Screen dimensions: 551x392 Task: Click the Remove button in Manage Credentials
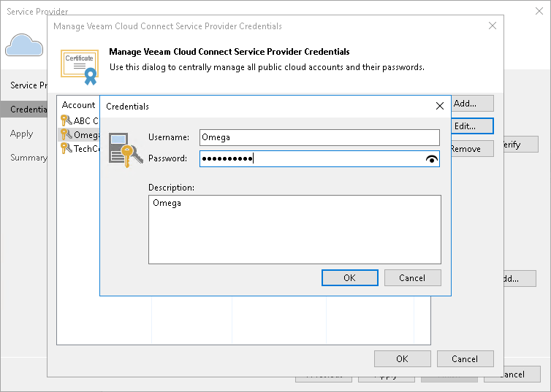click(472, 149)
